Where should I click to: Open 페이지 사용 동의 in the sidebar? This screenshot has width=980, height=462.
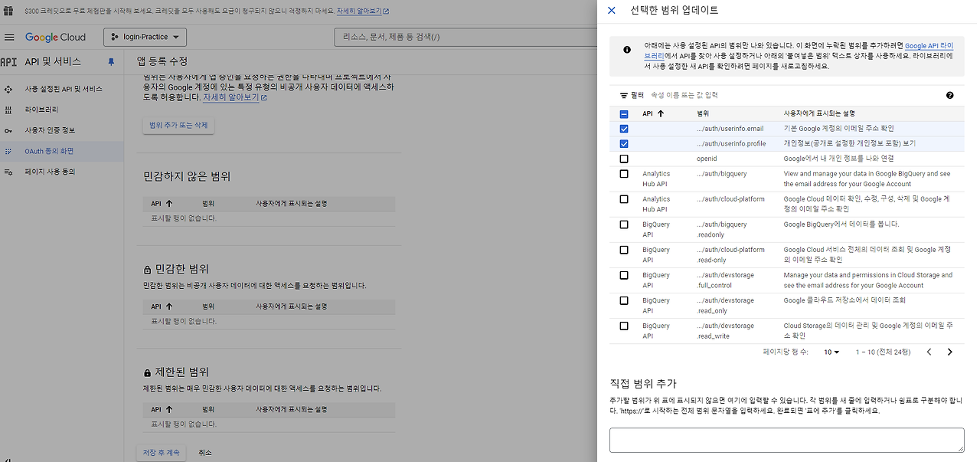point(50,172)
